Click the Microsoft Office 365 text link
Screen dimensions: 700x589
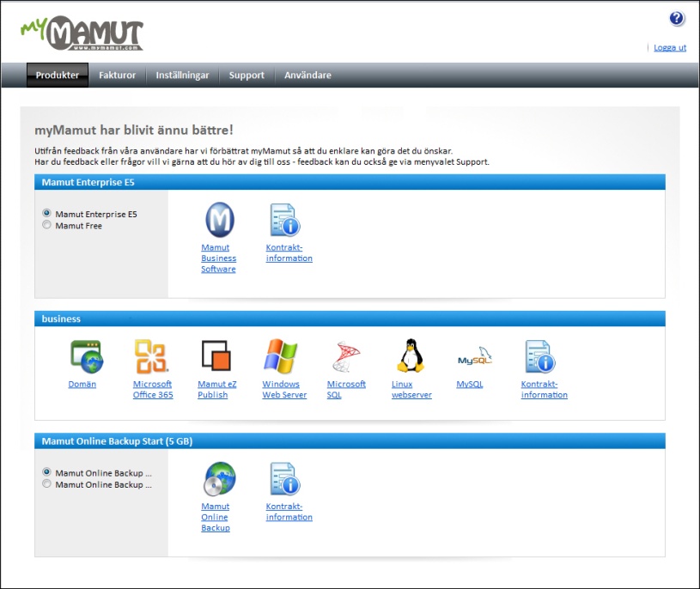153,389
